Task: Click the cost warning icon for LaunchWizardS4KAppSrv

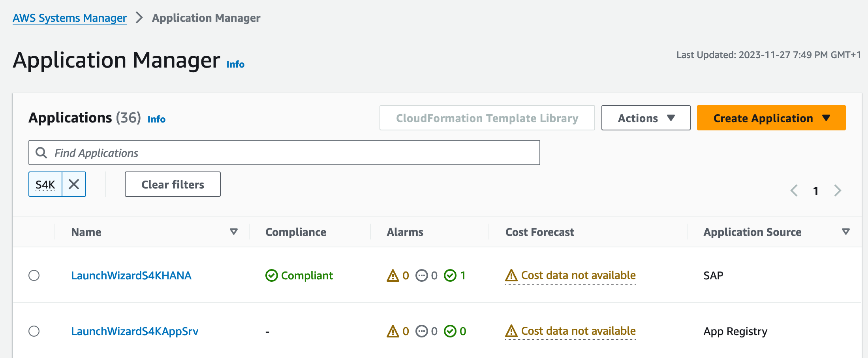Action: (x=511, y=331)
